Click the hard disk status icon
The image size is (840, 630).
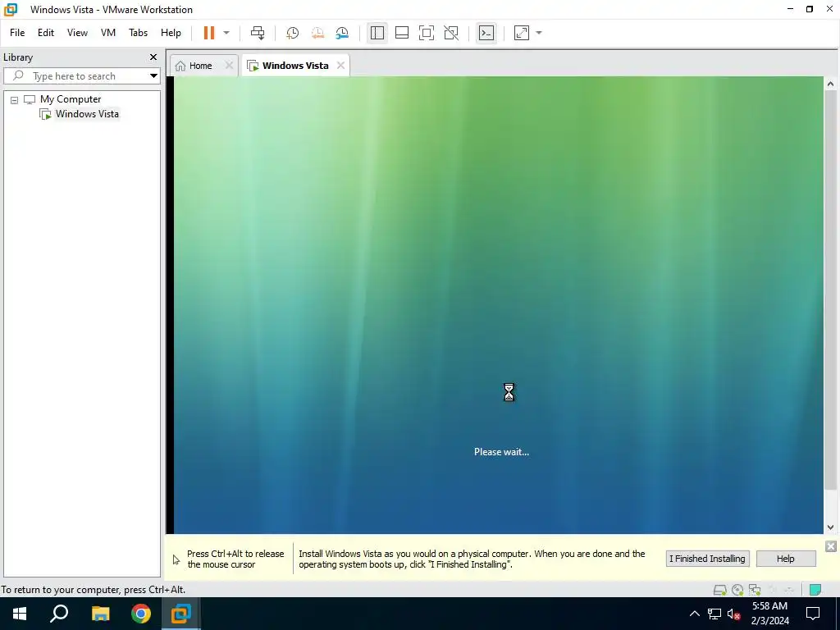[720, 590]
